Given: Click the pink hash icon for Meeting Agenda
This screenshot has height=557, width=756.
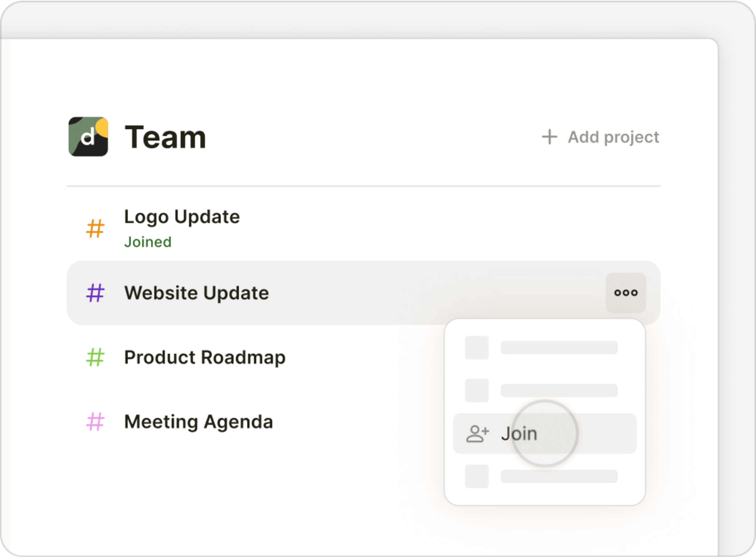Looking at the screenshot, I should point(95,422).
